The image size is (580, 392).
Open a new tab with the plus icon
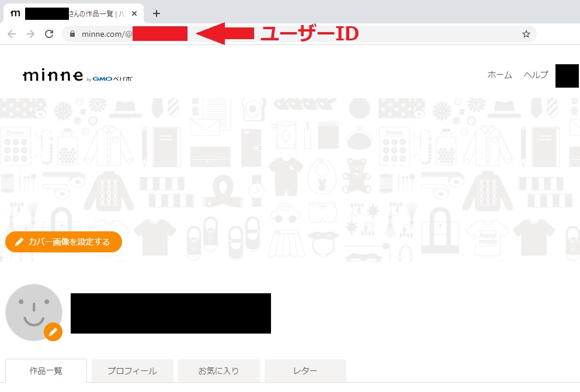(x=156, y=13)
